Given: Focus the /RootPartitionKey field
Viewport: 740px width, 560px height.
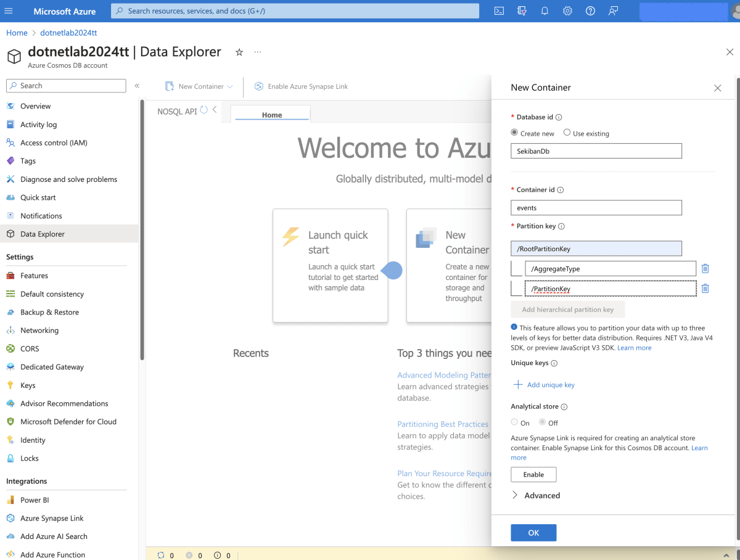Looking at the screenshot, I should click(x=596, y=249).
